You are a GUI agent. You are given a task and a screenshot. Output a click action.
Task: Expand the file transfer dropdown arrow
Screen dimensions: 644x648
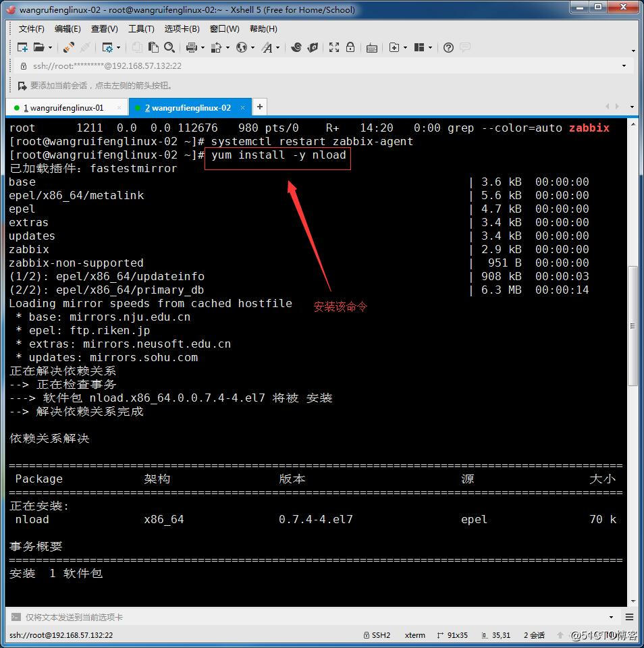tap(227, 48)
